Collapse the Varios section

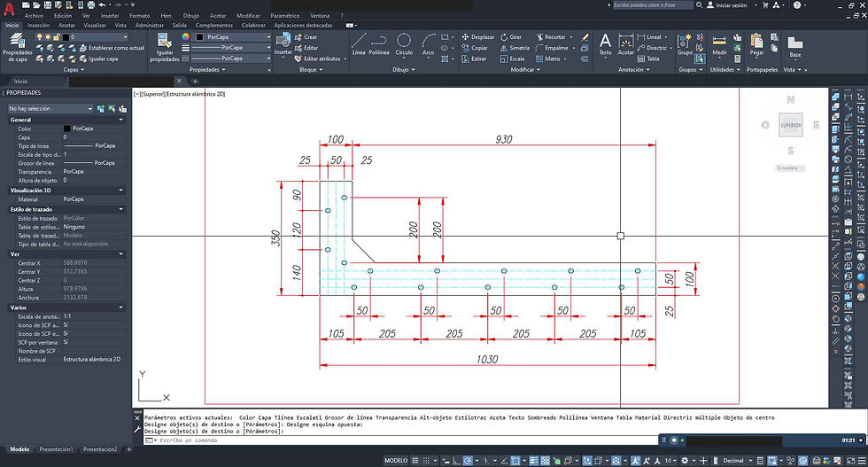click(x=120, y=307)
